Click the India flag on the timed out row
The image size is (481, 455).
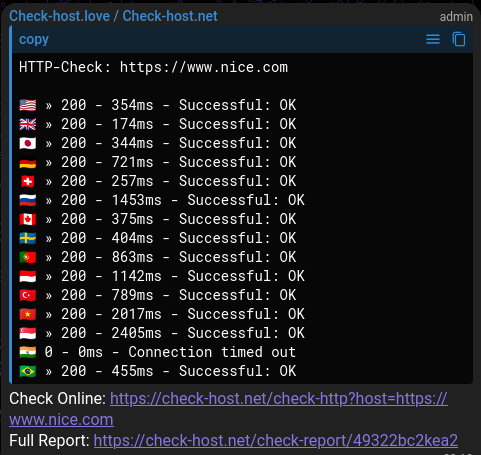pos(28,352)
